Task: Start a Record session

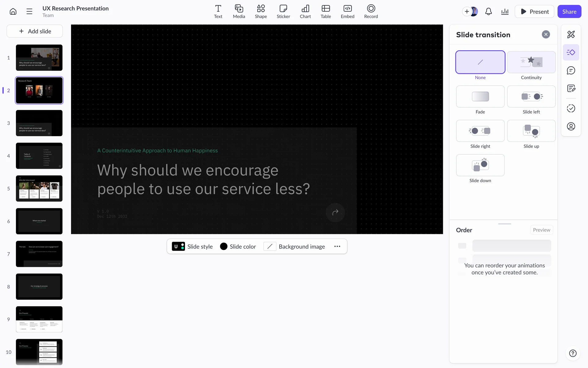Action: (x=371, y=12)
